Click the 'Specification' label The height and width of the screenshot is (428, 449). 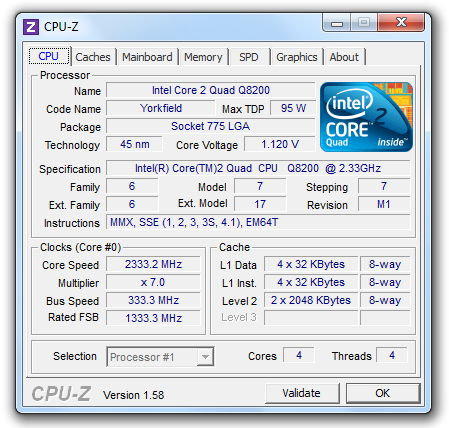70,169
